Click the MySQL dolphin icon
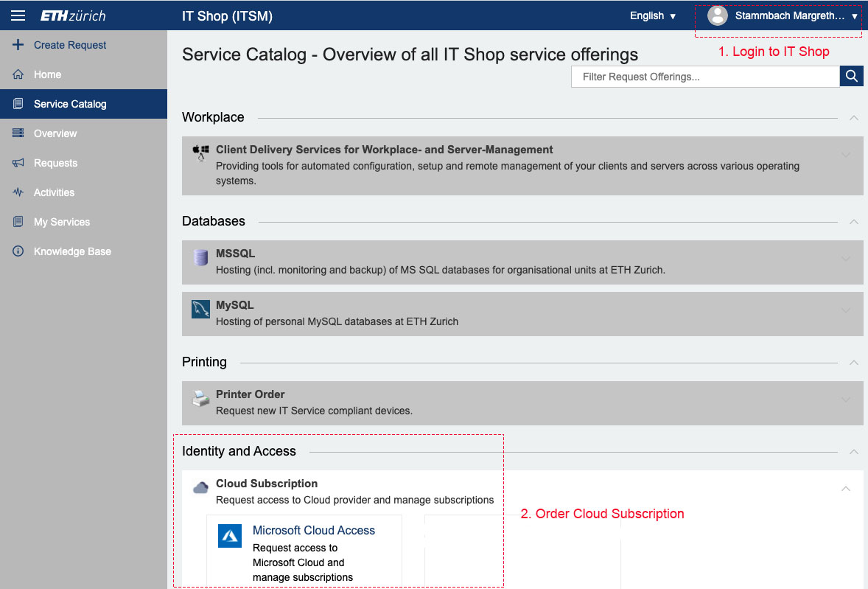The width and height of the screenshot is (868, 589). (x=200, y=309)
